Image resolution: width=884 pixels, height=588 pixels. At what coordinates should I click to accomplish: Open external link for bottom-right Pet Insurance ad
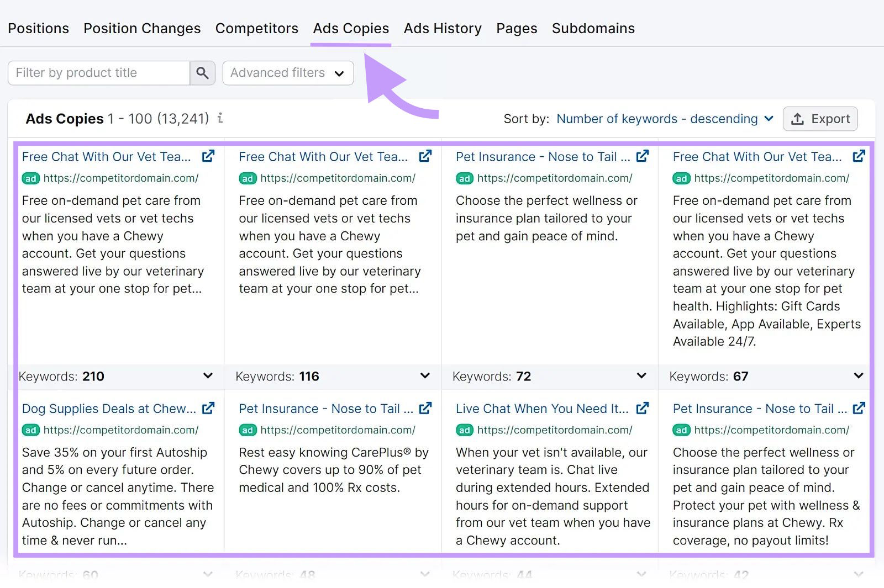(x=859, y=409)
